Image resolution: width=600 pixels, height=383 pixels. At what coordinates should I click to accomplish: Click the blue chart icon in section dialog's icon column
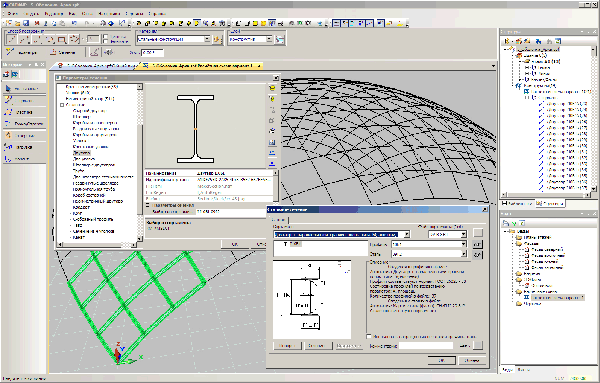coord(272,142)
